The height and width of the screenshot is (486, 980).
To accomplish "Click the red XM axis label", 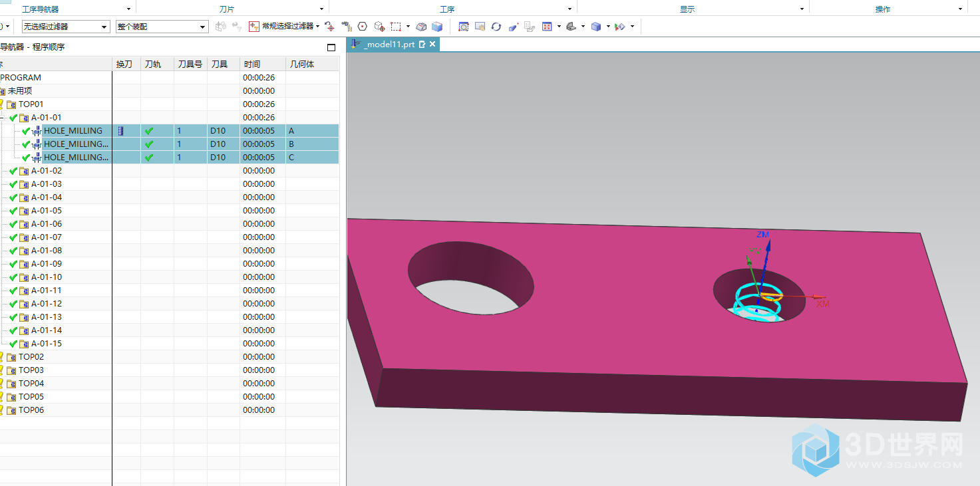I will 823,304.
